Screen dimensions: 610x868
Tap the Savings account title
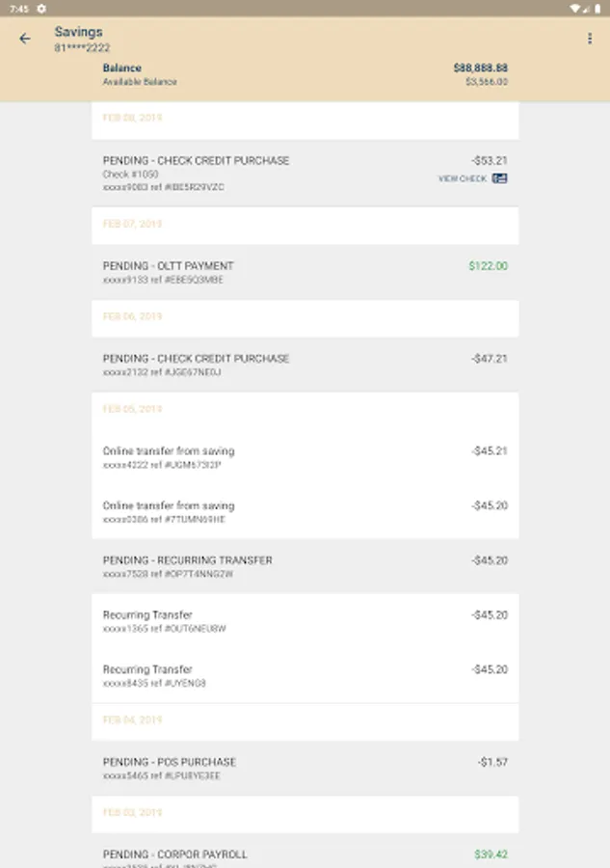click(78, 32)
